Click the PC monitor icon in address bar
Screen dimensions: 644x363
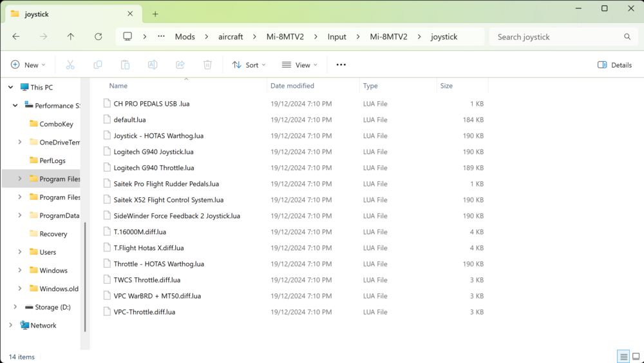(128, 37)
